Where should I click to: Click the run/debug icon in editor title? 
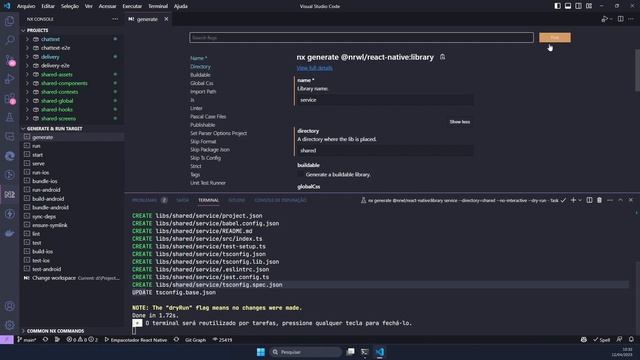point(605,19)
